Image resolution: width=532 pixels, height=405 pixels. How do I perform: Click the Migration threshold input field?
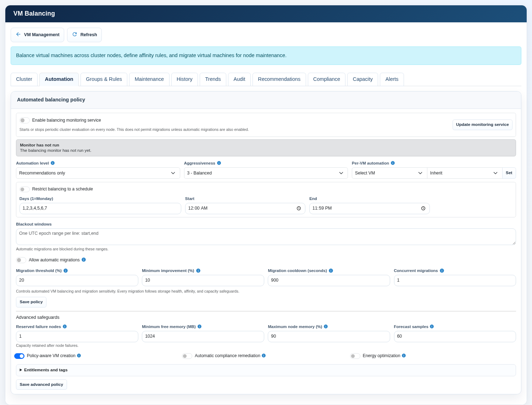pyautogui.click(x=77, y=281)
